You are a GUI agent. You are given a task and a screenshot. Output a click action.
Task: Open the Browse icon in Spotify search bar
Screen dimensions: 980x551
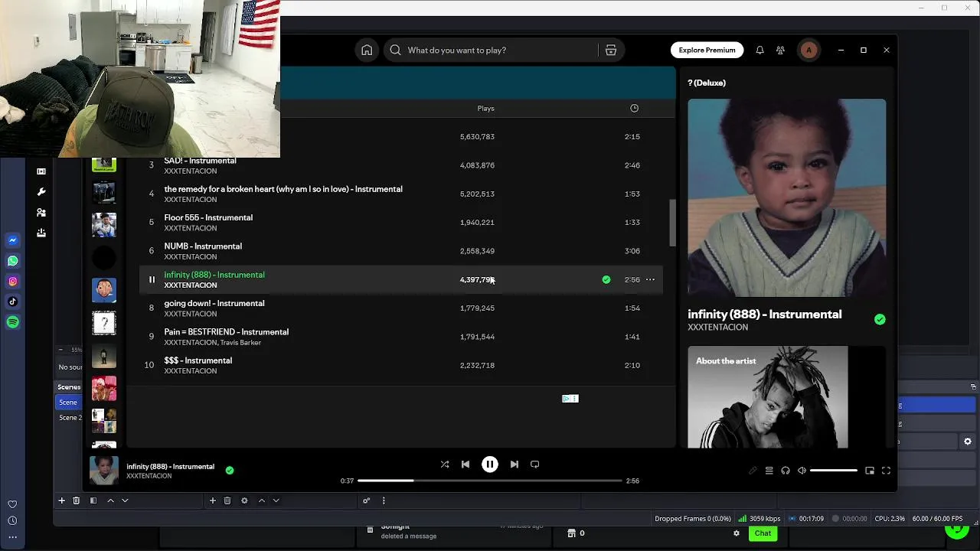pyautogui.click(x=611, y=50)
